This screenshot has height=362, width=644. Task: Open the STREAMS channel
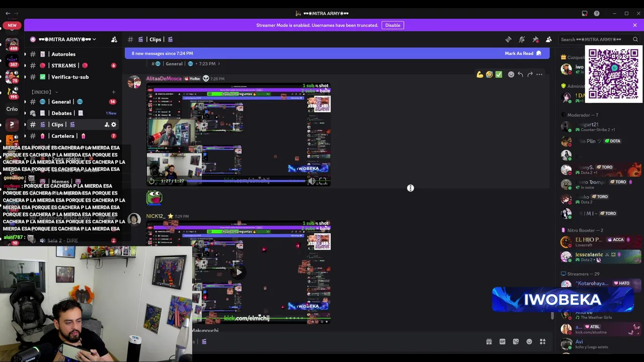(x=73, y=65)
